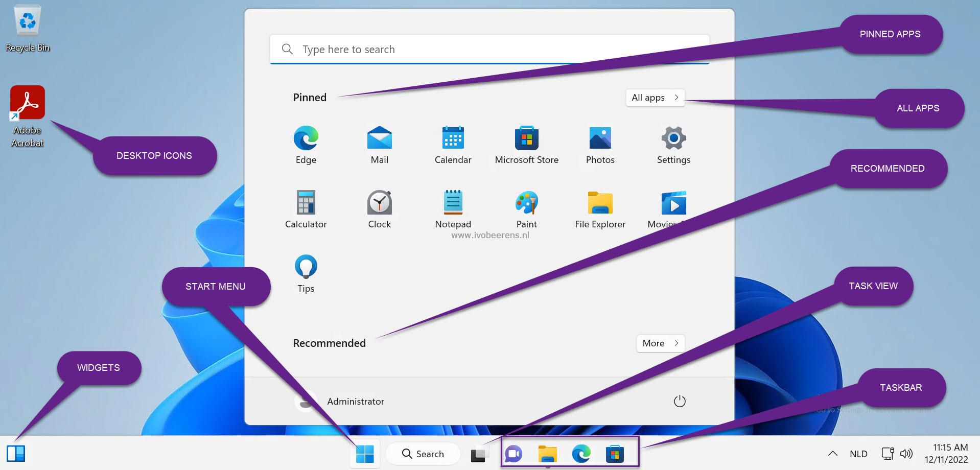Open File Explorer from the taskbar
Screen dimensions: 980x470
[x=547, y=454]
